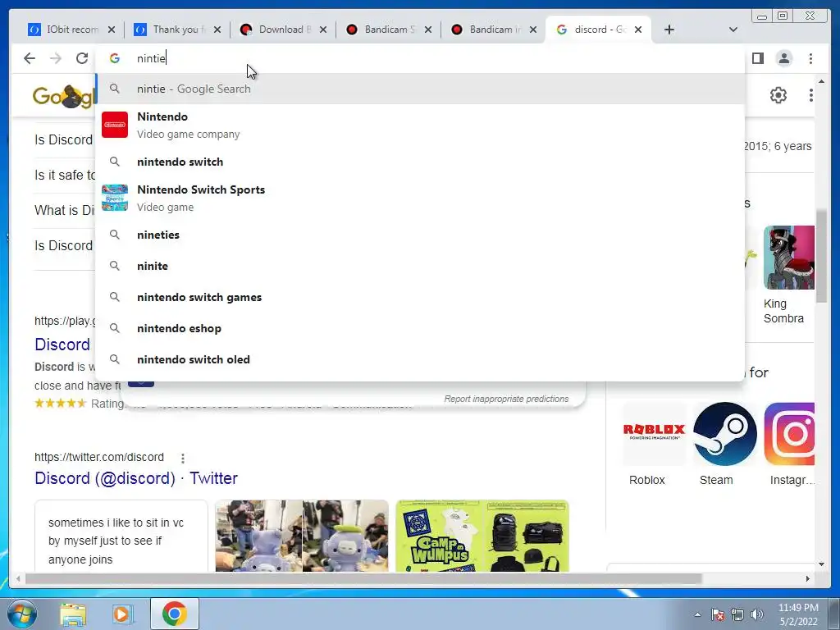The width and height of the screenshot is (840, 630).
Task: Open the Camp Wumpus tweet image
Action: (482, 536)
